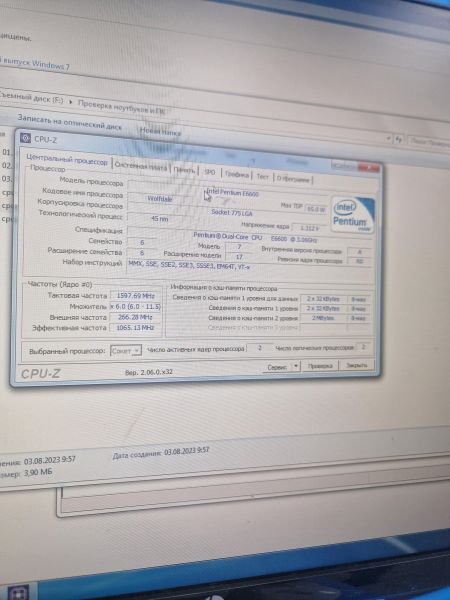Switch to the Центральный процессор tab

click(x=67, y=160)
